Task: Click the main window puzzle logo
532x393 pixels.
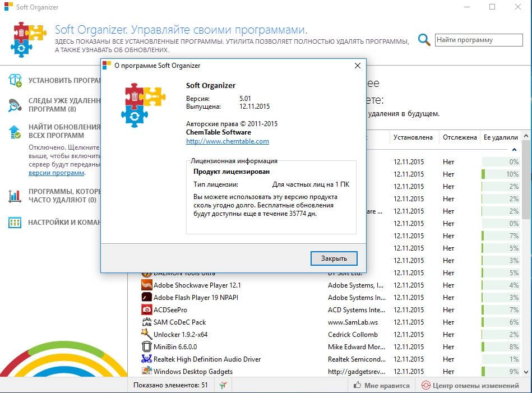Action: click(x=29, y=40)
